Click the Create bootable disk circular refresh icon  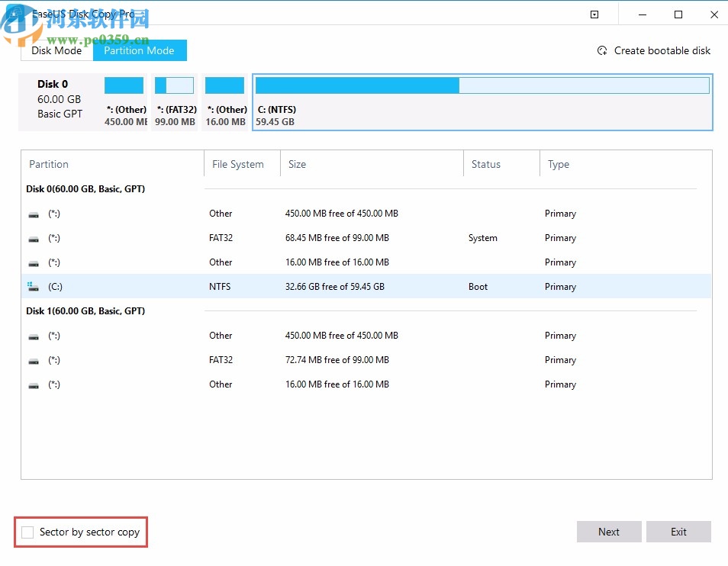click(x=602, y=50)
